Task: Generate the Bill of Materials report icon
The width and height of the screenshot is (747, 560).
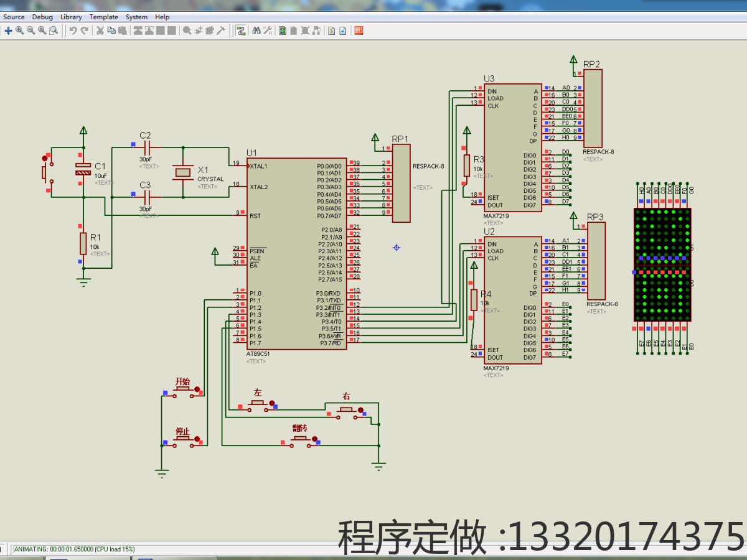Action: click(x=331, y=30)
